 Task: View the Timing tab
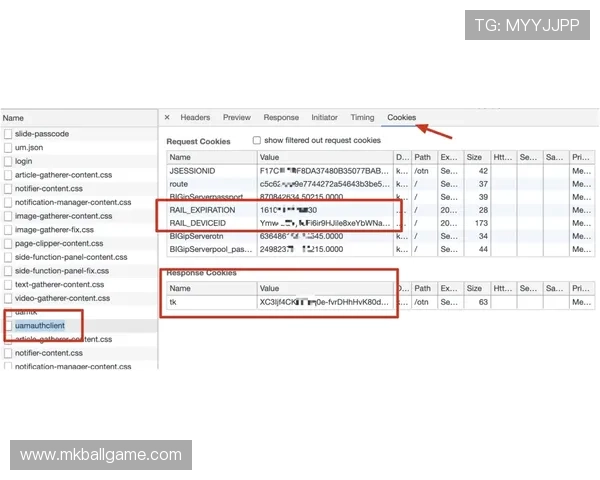pos(362,117)
